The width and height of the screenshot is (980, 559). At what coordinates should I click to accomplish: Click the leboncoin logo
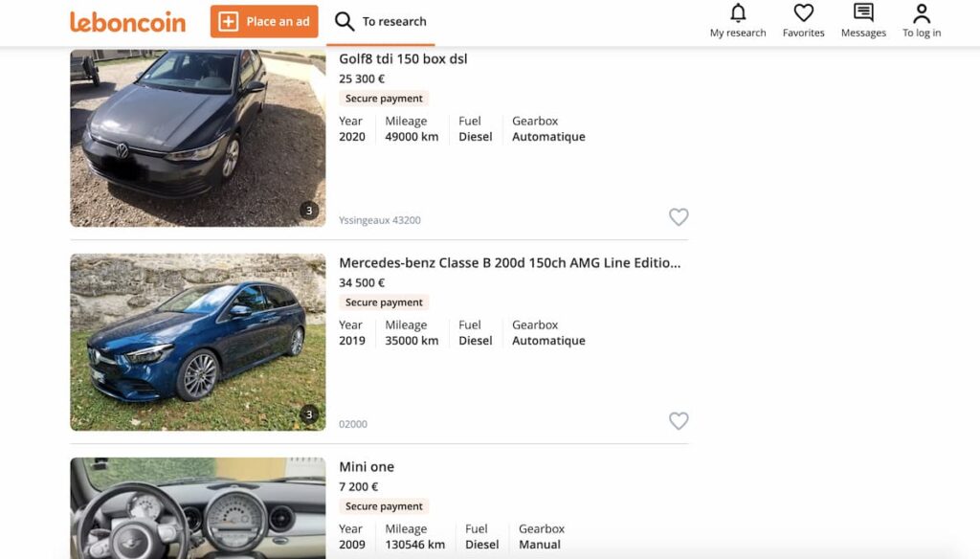click(x=127, y=21)
